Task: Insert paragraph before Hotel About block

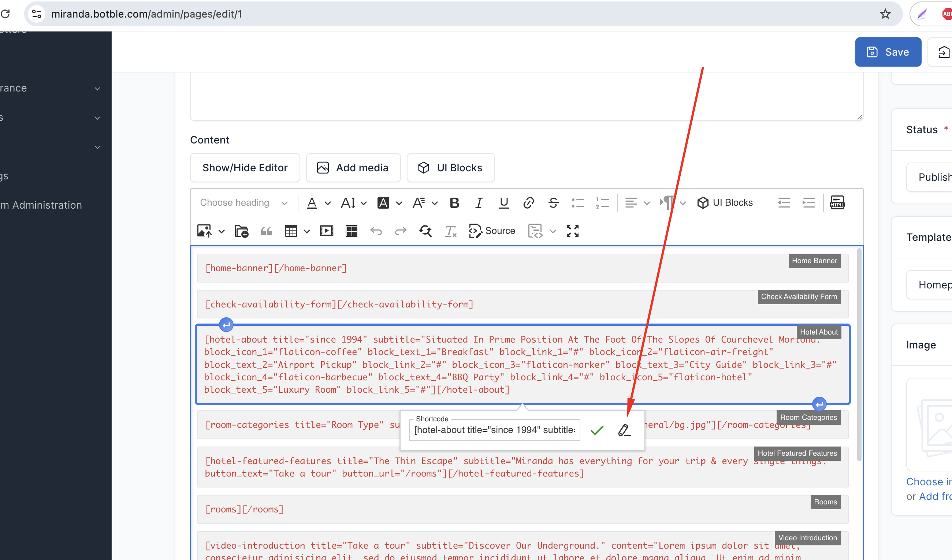Action: [226, 324]
